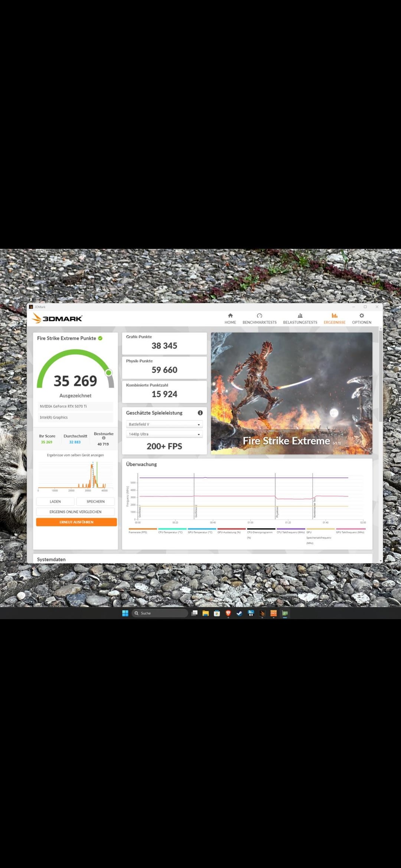Click Ergebnisse vom selben Gerät anzeigen
Image resolution: width=401 pixels, height=868 pixels.
(75, 455)
